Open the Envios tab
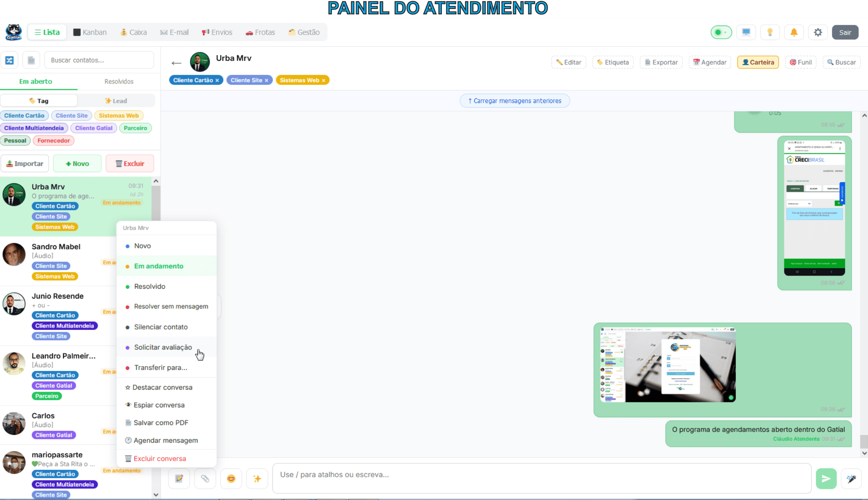868x500 pixels. (217, 32)
